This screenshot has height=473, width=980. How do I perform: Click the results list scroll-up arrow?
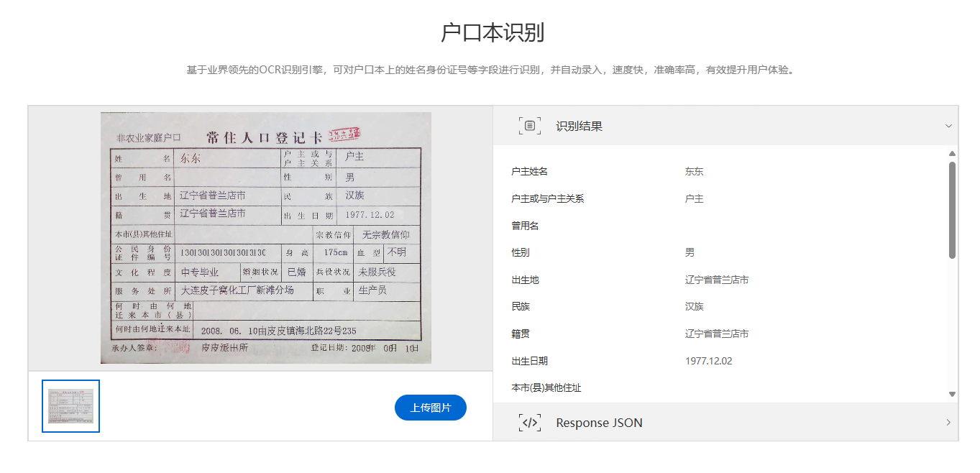(952, 153)
